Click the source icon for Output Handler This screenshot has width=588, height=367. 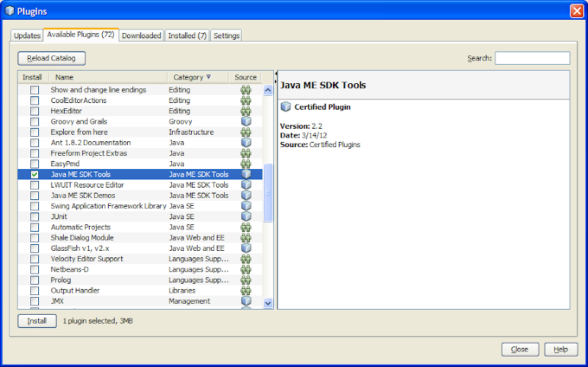coord(245,290)
